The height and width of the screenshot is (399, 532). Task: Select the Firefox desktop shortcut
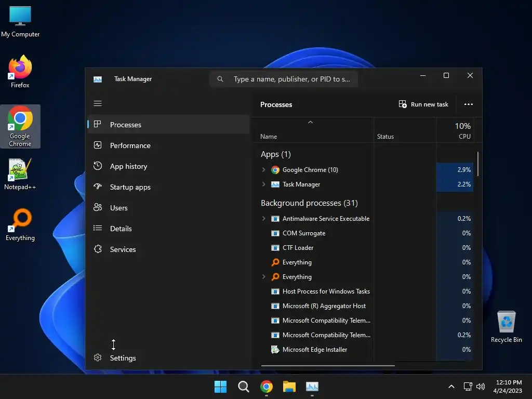coord(20,72)
